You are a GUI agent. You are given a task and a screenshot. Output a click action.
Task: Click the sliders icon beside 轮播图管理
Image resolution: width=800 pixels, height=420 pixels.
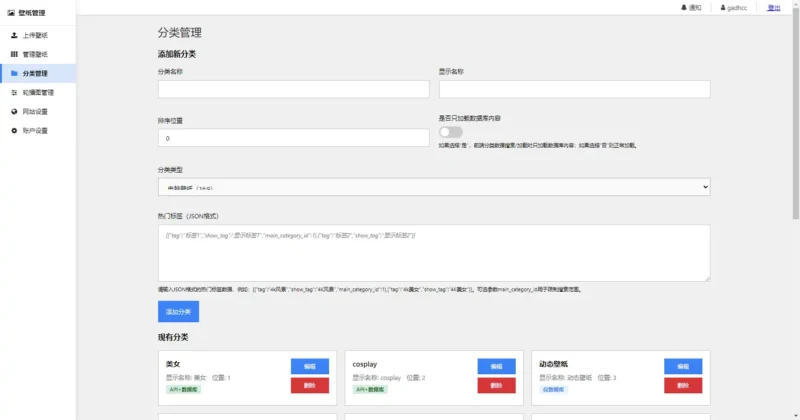click(13, 92)
